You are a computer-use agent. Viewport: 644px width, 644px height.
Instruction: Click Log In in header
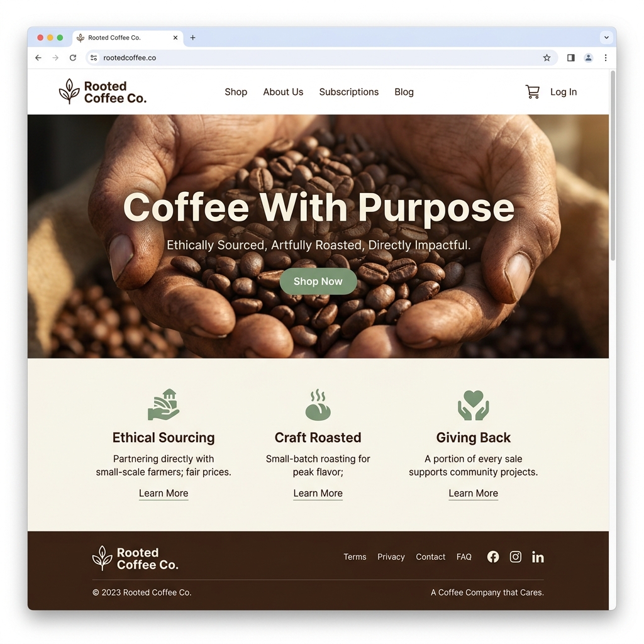(x=563, y=92)
